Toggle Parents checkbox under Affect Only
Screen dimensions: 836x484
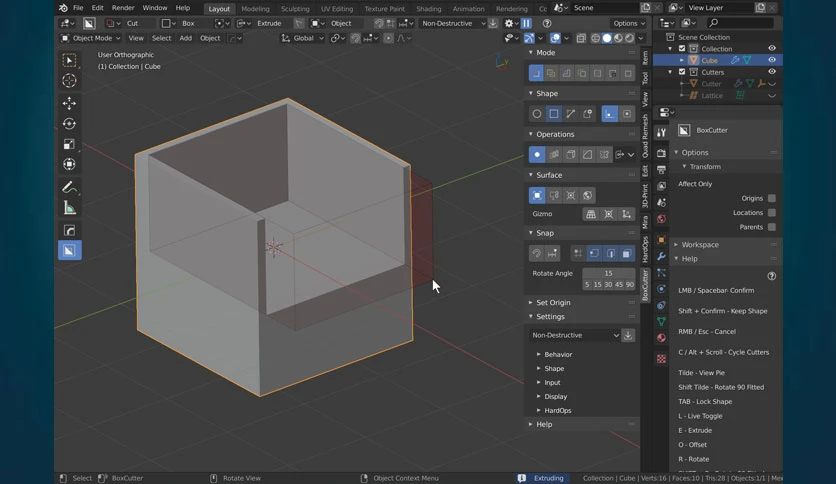[771, 227]
